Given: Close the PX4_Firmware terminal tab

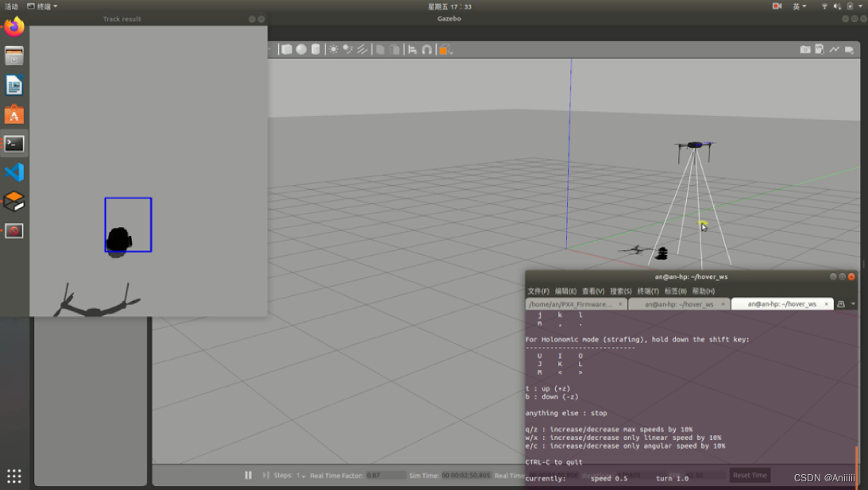Looking at the screenshot, I should coord(620,304).
